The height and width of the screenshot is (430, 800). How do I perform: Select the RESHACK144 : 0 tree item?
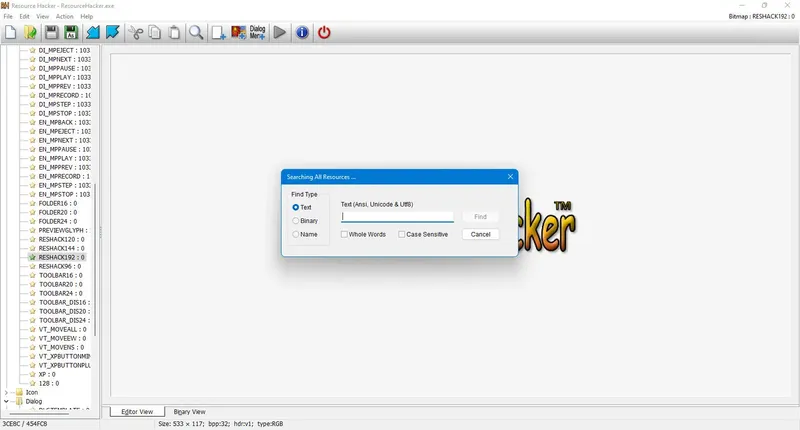61,248
